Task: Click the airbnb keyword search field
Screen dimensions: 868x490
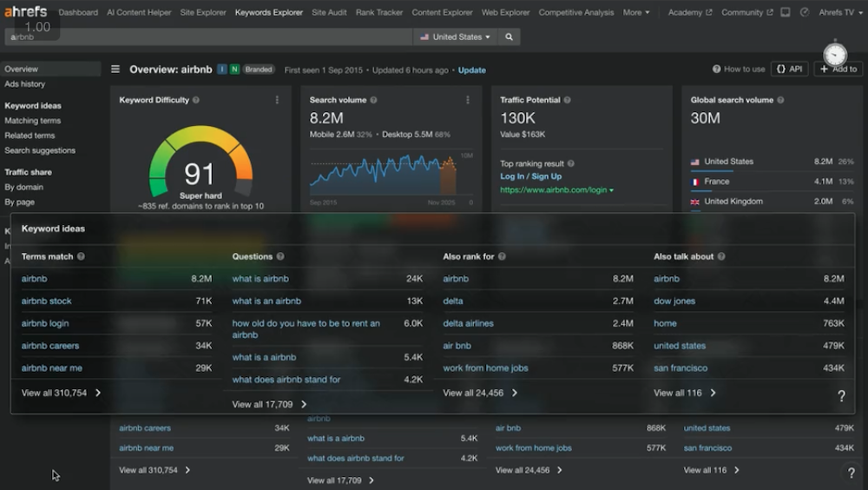Action: 208,37
